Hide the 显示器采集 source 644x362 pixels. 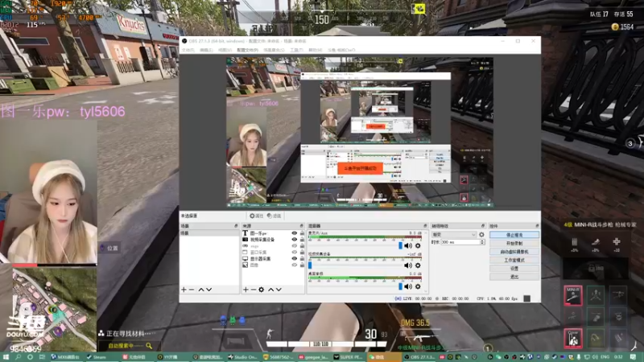[294, 258]
